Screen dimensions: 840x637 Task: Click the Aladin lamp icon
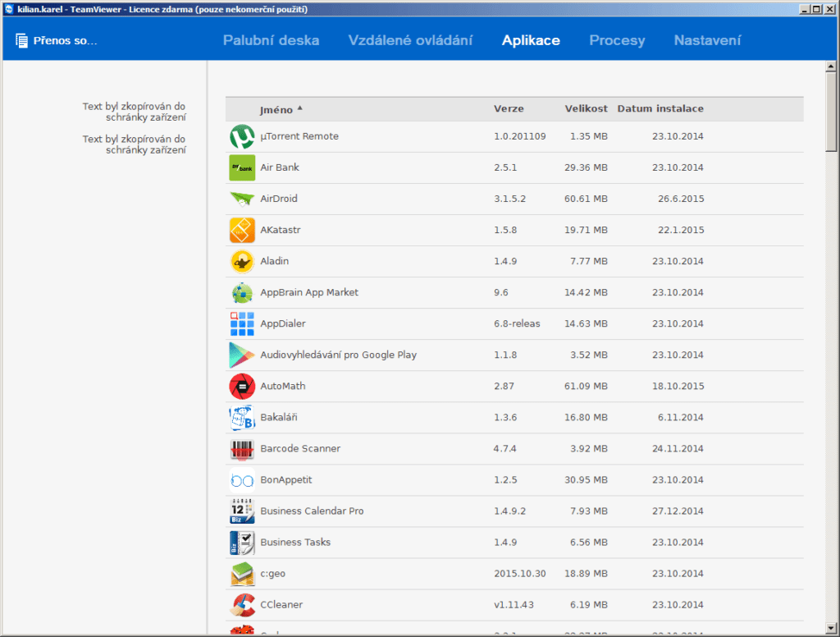pyautogui.click(x=242, y=262)
